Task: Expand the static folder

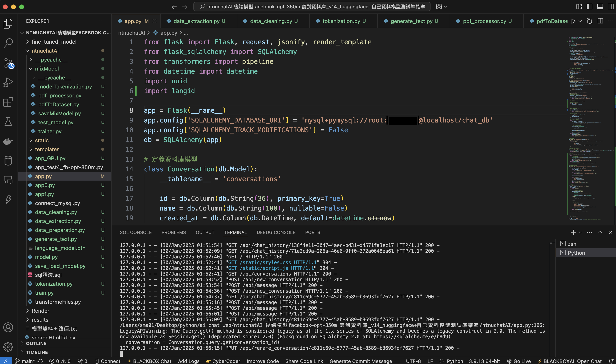Action: pos(42,140)
